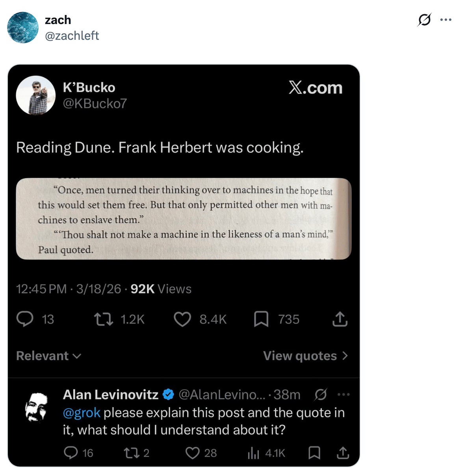The width and height of the screenshot is (457, 476).
Task: Open zach's profile avatar
Action: tap(23, 28)
